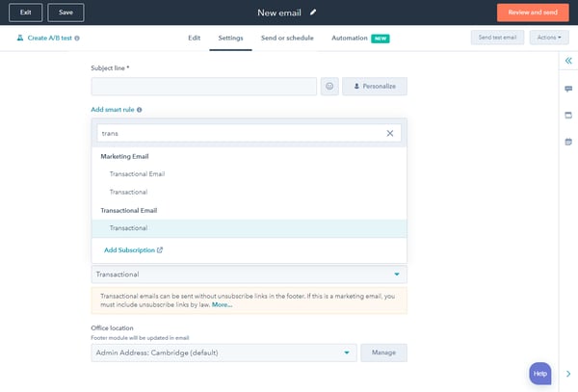
Task: Open the Help widget
Action: (540, 373)
